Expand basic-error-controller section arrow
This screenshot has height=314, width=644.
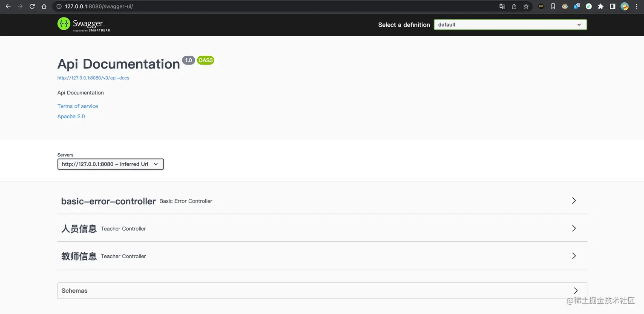click(574, 201)
